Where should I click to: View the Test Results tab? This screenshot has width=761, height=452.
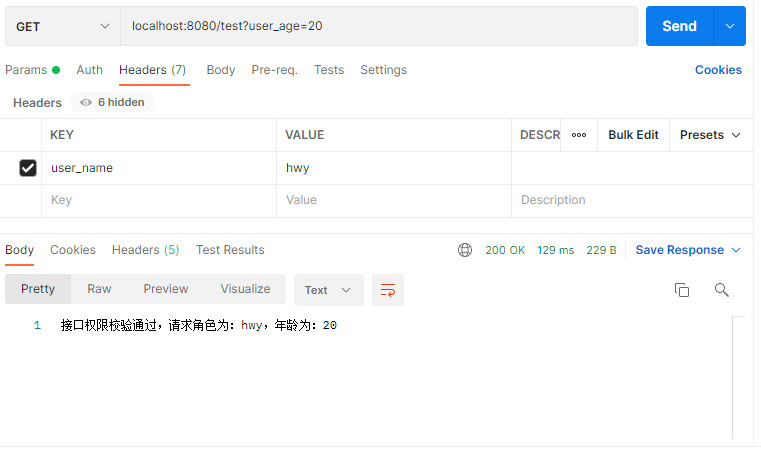pyautogui.click(x=230, y=250)
